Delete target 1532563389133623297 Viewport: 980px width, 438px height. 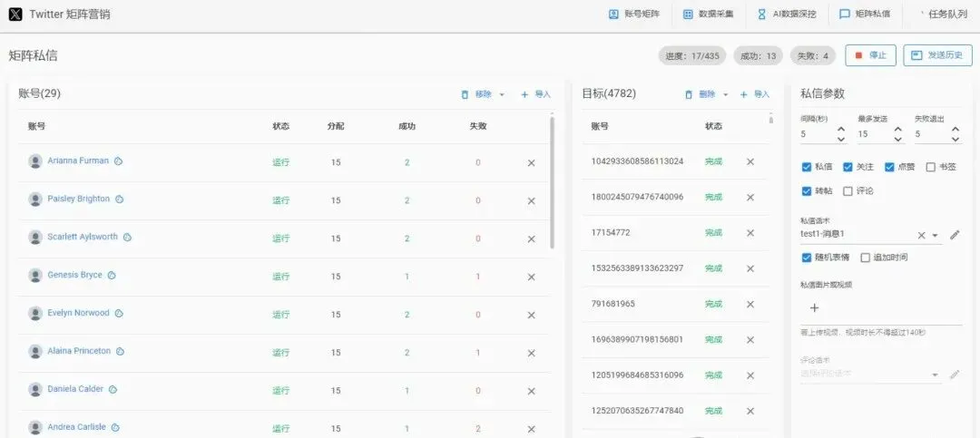[x=750, y=268]
